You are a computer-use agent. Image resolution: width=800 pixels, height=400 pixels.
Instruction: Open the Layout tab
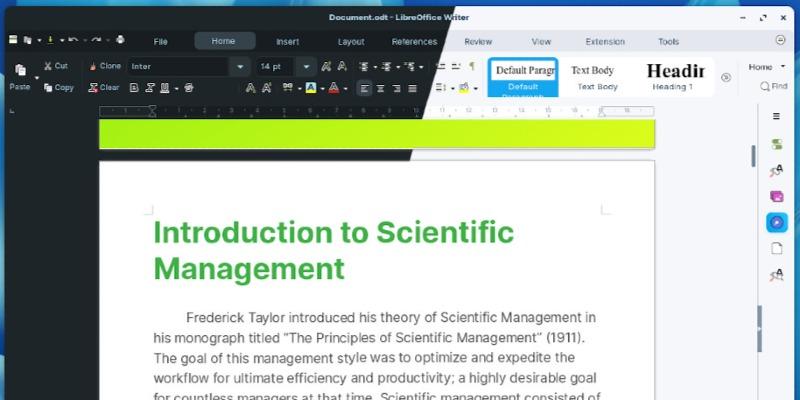click(351, 41)
